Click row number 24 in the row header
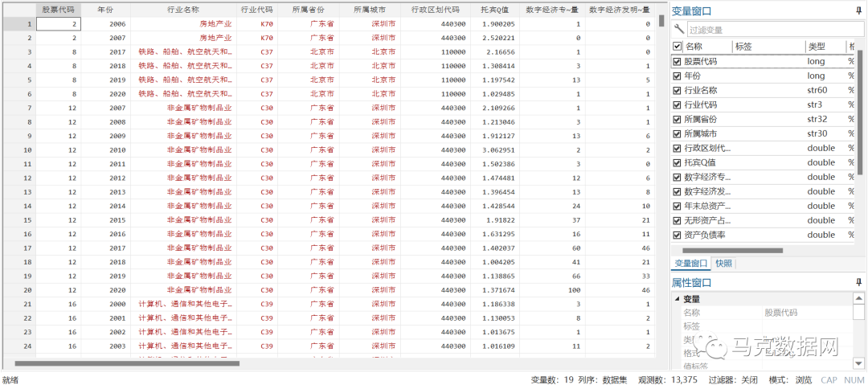 [20, 346]
